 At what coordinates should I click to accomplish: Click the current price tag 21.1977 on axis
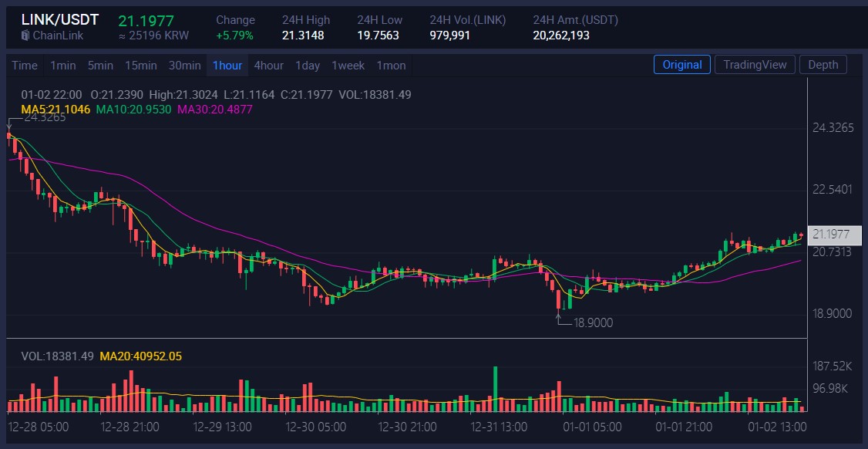[x=834, y=235]
